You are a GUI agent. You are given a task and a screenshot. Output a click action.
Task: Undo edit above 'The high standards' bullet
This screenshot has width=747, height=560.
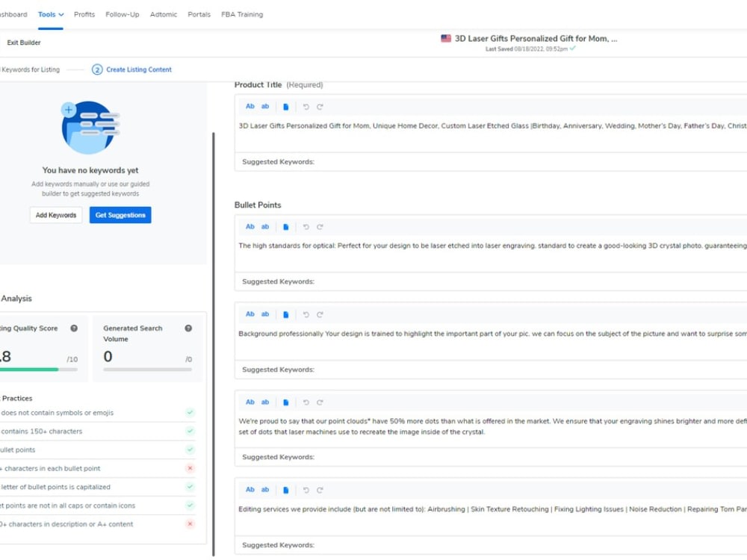point(306,227)
